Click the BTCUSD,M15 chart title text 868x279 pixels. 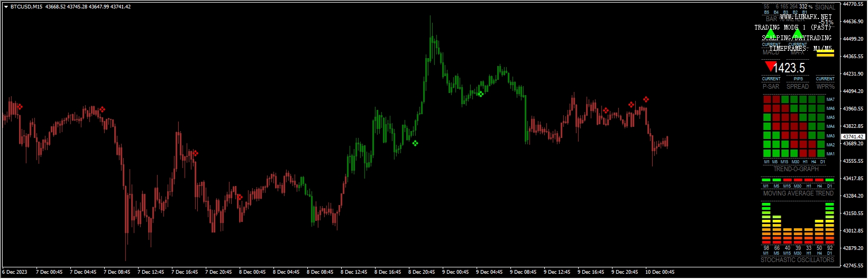pos(26,7)
